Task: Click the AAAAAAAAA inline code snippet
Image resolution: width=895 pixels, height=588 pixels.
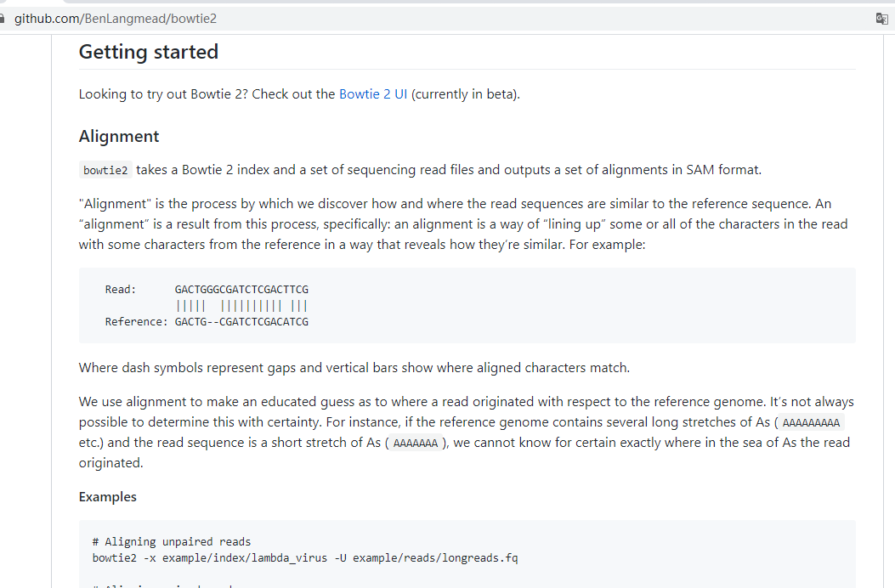Action: [811, 423]
